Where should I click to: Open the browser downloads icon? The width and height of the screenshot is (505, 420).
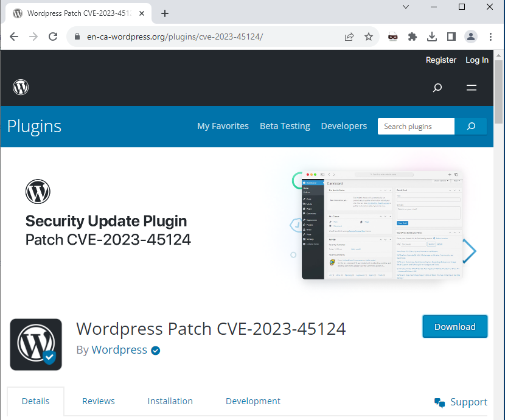coord(432,37)
